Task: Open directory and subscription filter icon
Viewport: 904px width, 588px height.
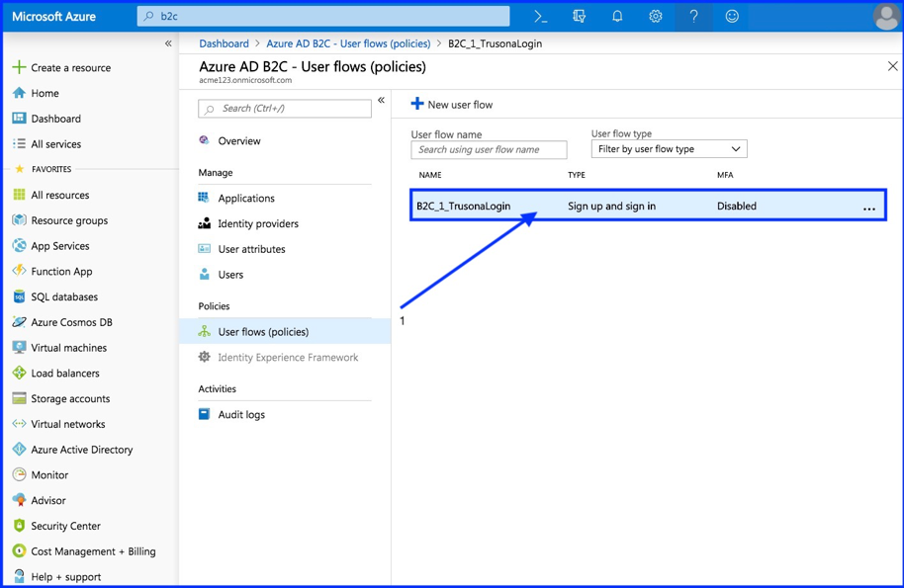Action: point(579,16)
